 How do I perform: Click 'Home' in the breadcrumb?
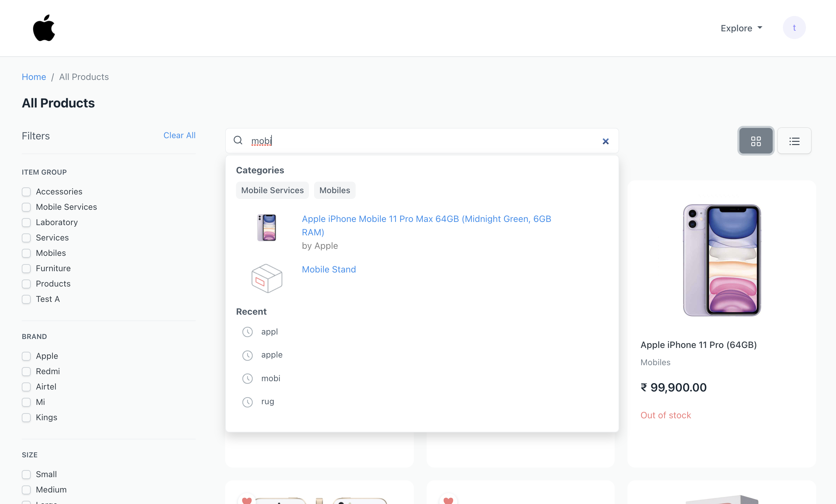[x=34, y=77]
